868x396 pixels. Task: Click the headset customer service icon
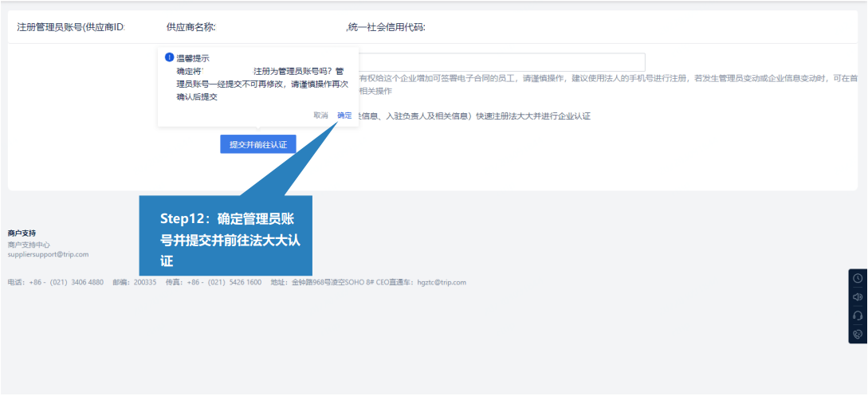[858, 316]
